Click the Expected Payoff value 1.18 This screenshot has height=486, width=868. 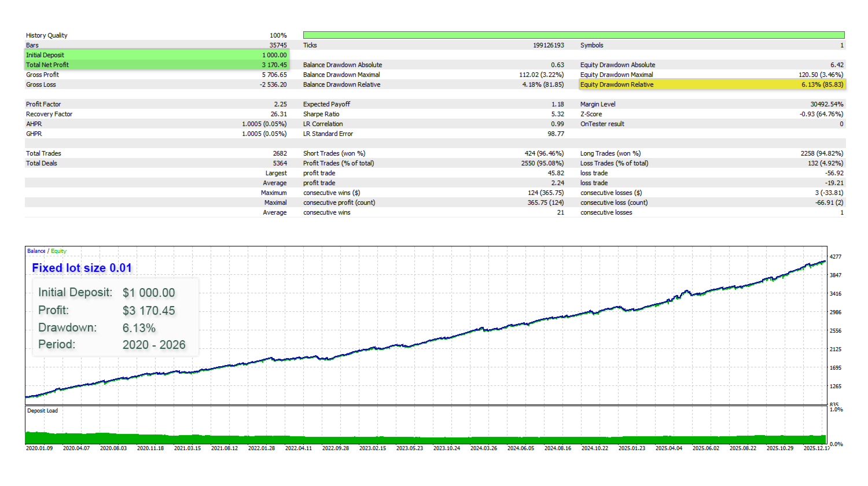557,104
